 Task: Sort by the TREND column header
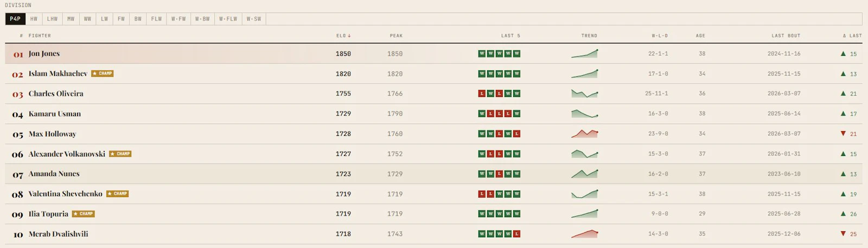click(x=589, y=36)
